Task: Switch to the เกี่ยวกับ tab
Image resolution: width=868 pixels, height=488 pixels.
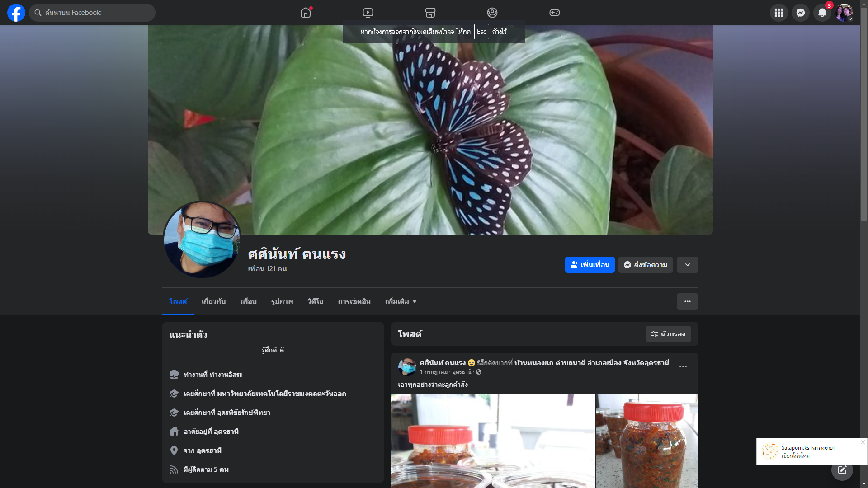Action: point(213,301)
